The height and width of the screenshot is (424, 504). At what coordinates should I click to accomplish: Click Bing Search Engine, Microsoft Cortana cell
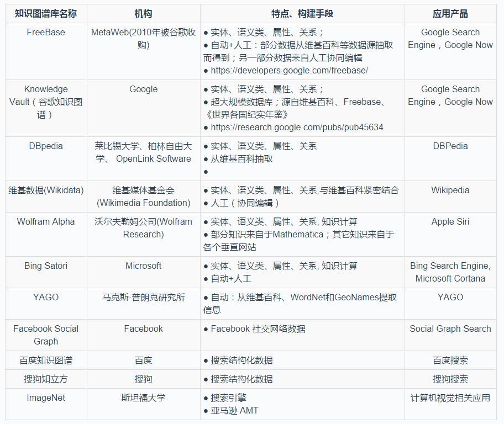450,272
